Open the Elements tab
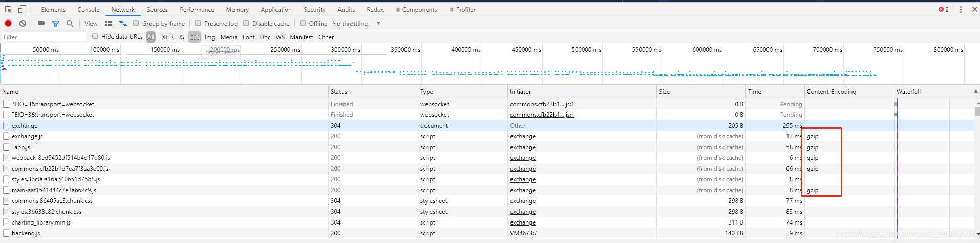Viewport: 980px width, 243px height. (53, 9)
